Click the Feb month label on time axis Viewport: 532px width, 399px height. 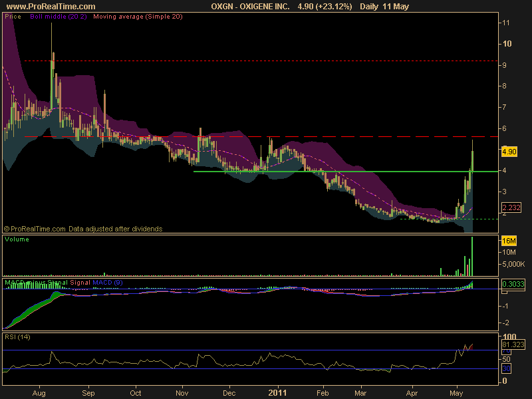click(323, 393)
